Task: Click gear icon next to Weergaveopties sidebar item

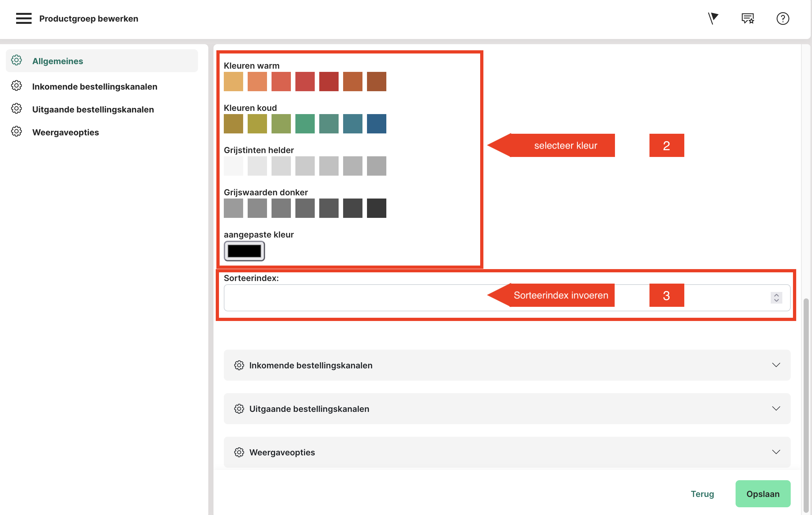Action: (x=16, y=132)
